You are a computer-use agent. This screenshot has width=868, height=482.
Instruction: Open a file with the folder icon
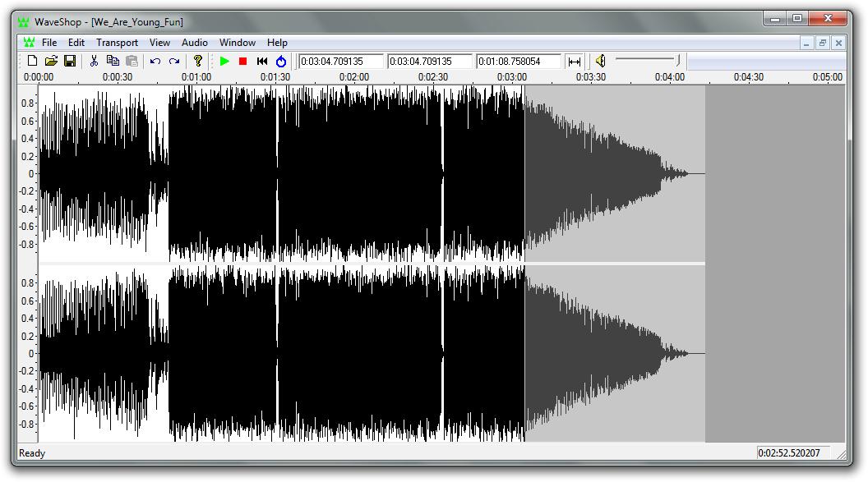click(x=51, y=61)
